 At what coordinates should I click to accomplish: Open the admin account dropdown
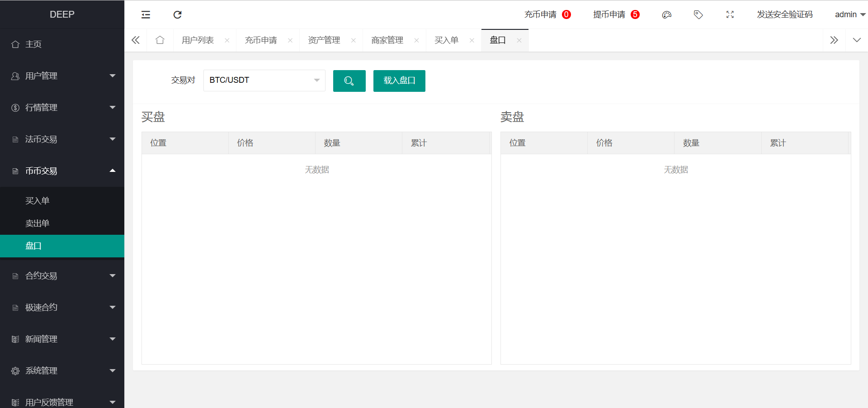point(849,14)
